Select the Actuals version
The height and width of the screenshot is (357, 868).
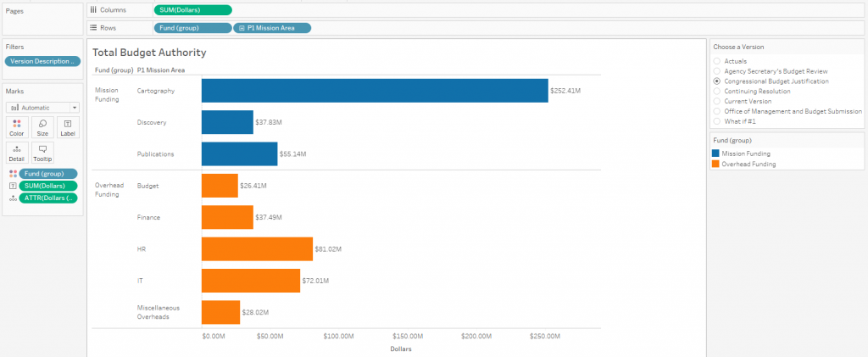(717, 61)
